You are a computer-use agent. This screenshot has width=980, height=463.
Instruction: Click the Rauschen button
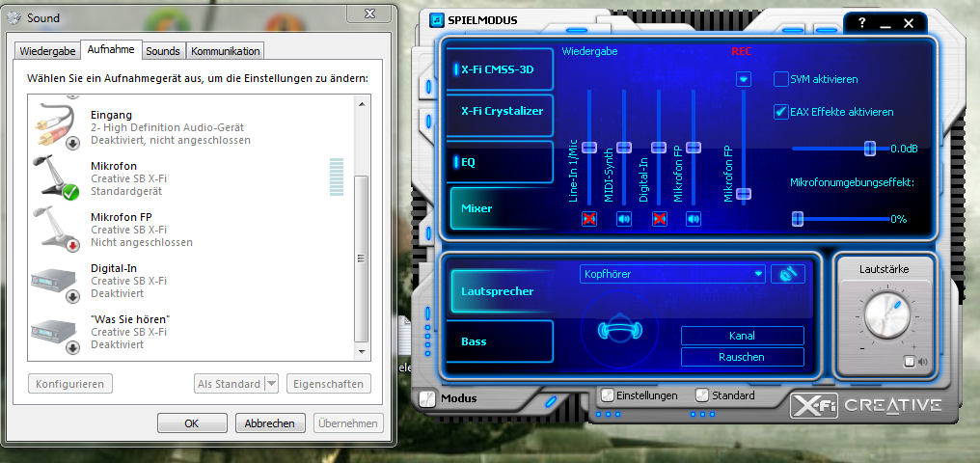coord(743,357)
